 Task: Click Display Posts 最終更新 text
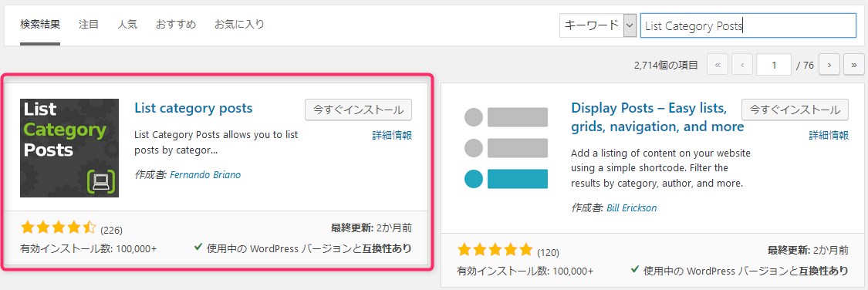click(809, 251)
